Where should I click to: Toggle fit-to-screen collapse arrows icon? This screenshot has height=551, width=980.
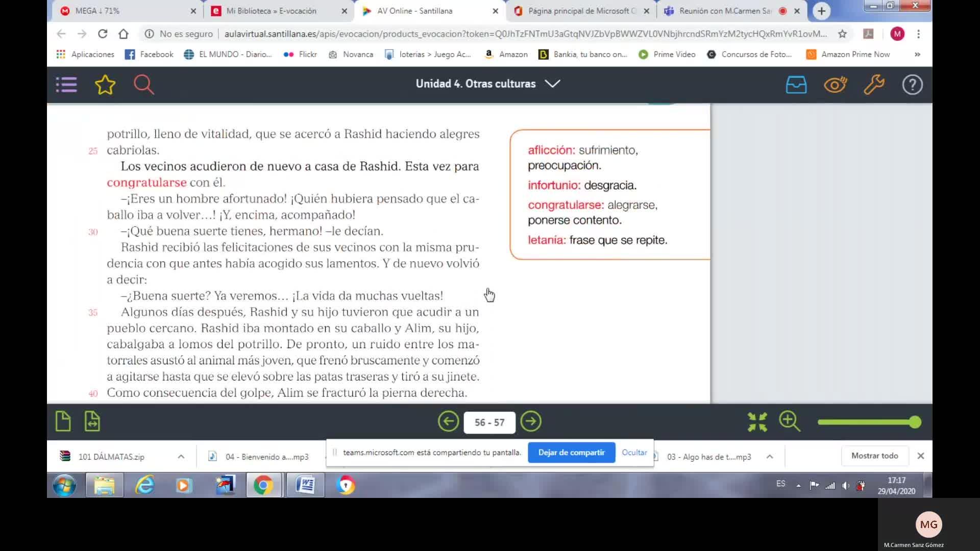click(x=757, y=422)
